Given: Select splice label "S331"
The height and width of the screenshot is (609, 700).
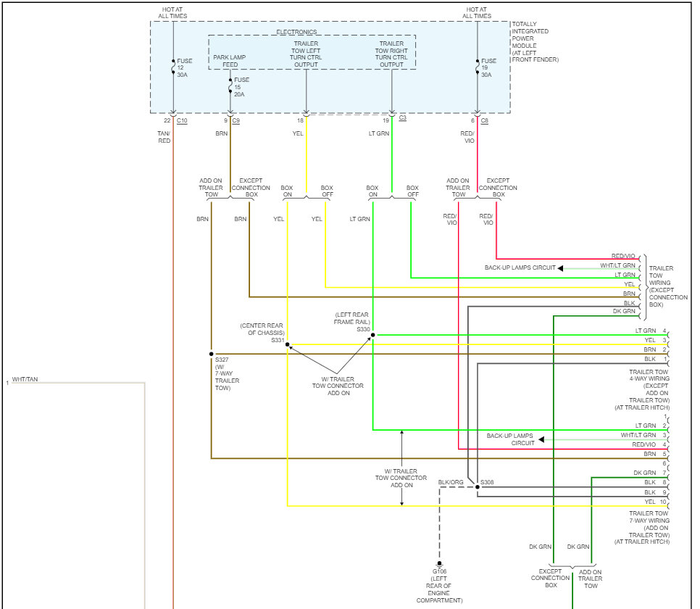Looking at the screenshot, I should coord(278,341).
